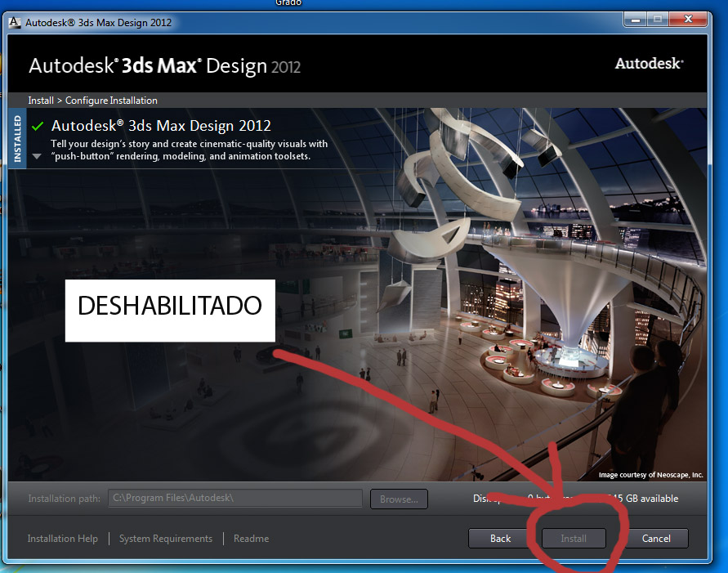728x573 pixels.
Task: Click the Autodesk app icon in title bar
Action: pos(15,22)
